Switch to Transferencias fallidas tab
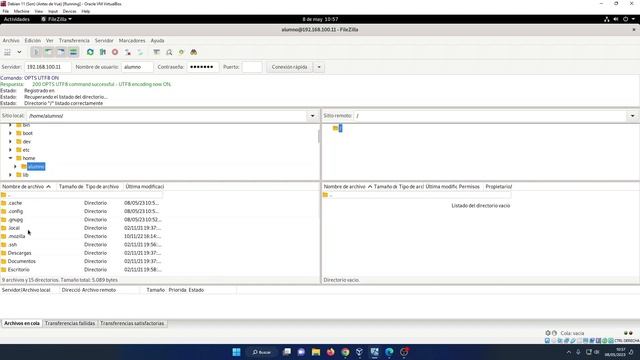 tap(70, 323)
